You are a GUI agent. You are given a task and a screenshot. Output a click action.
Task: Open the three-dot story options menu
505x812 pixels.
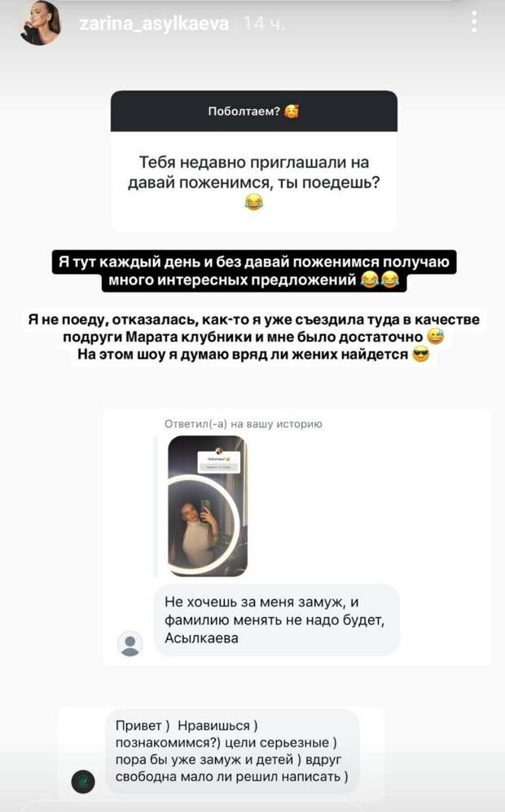(x=475, y=21)
